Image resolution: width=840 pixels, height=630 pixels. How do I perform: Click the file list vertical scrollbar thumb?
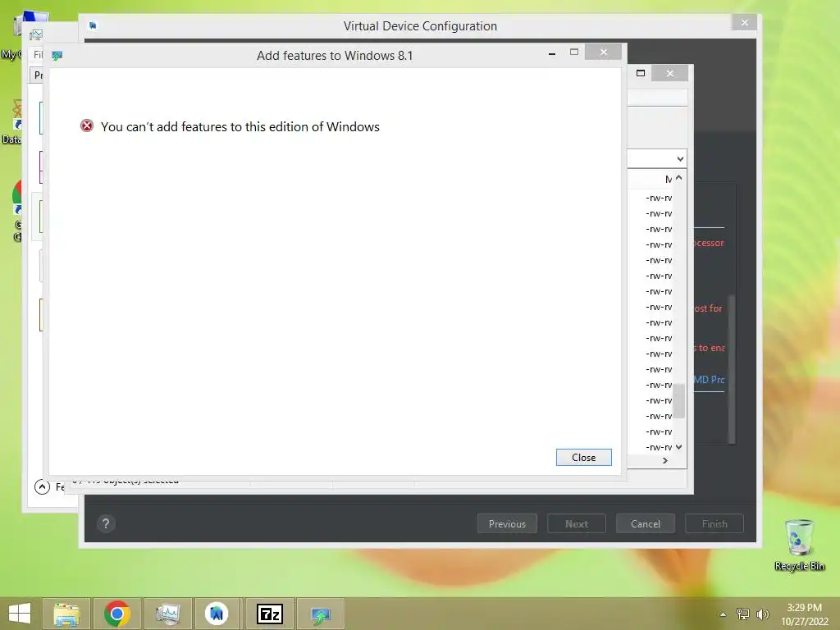pos(678,400)
